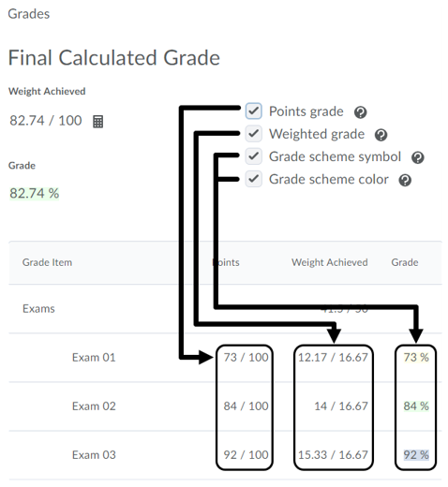This screenshot has width=448, height=487.
Task: Click the Exam 03 grade item
Action: tap(94, 455)
